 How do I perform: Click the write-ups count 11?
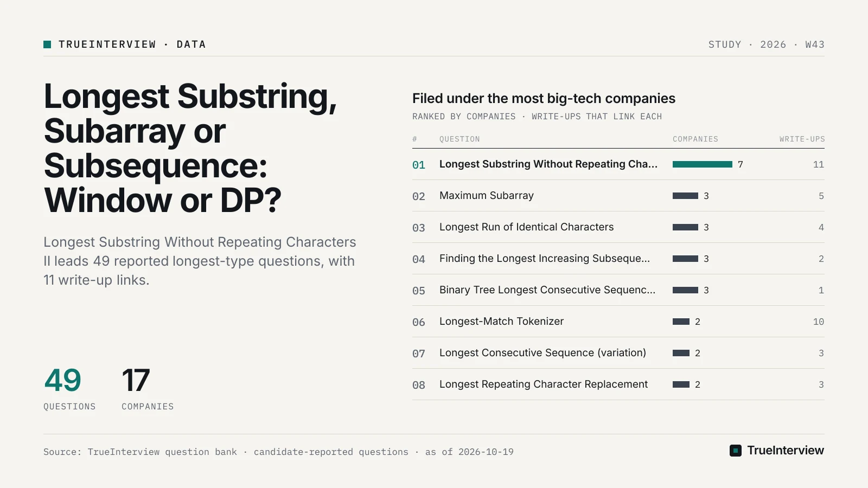pos(819,164)
